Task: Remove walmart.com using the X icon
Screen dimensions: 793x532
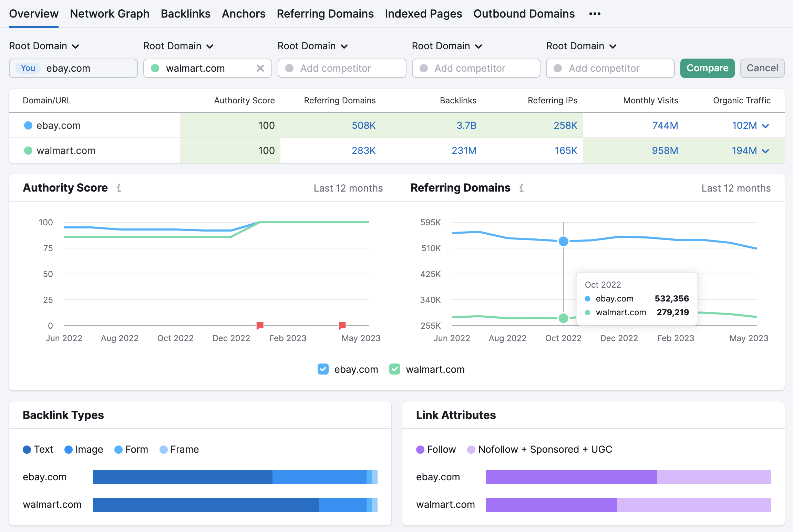Action: tap(260, 68)
